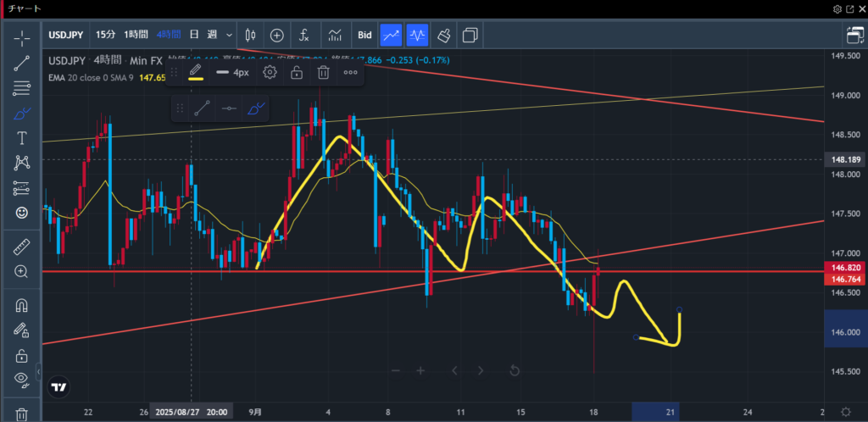Viewport: 868px width, 422px height.
Task: Open the emoji icons tool
Action: pos(21,213)
